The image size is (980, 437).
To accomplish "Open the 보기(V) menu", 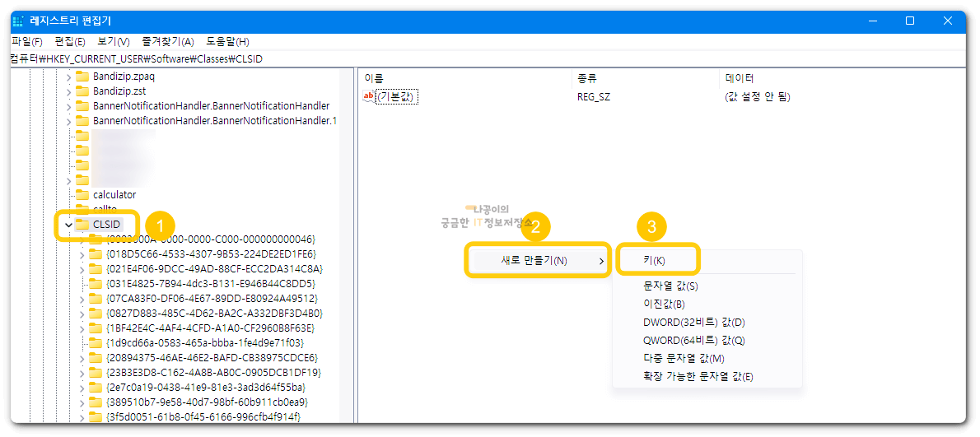I will click(x=113, y=42).
